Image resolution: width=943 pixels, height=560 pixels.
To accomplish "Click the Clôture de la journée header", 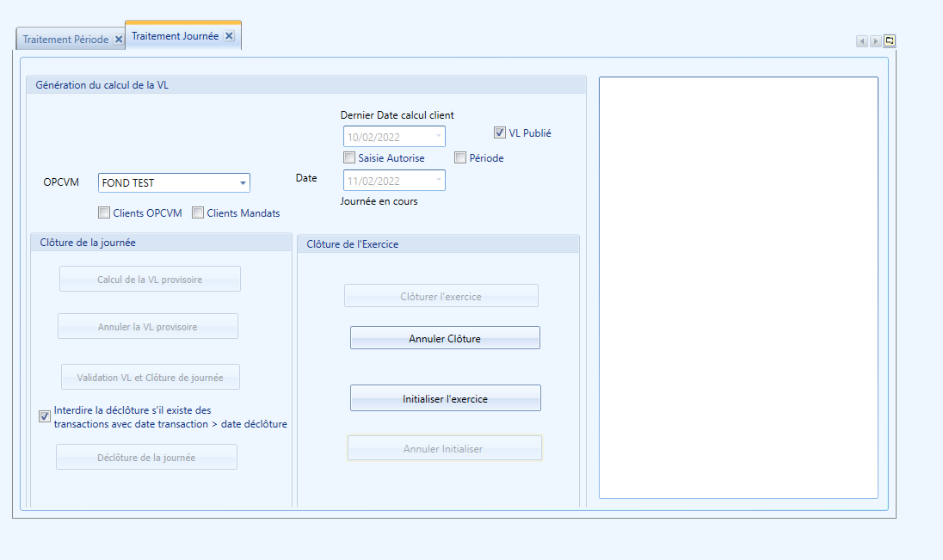I will (161, 243).
